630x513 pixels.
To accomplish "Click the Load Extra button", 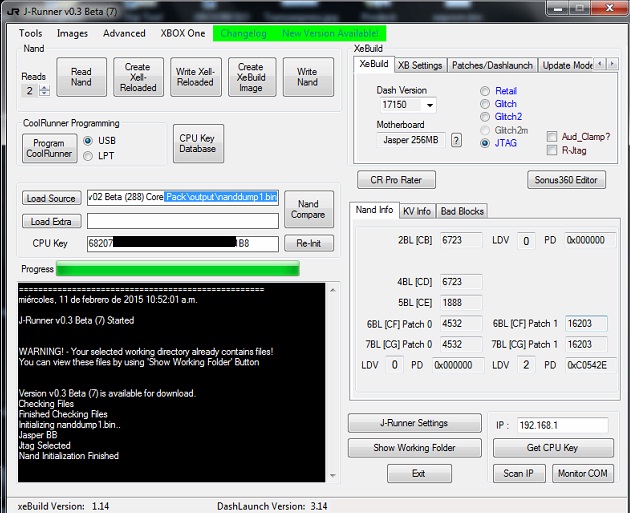I will pos(51,221).
